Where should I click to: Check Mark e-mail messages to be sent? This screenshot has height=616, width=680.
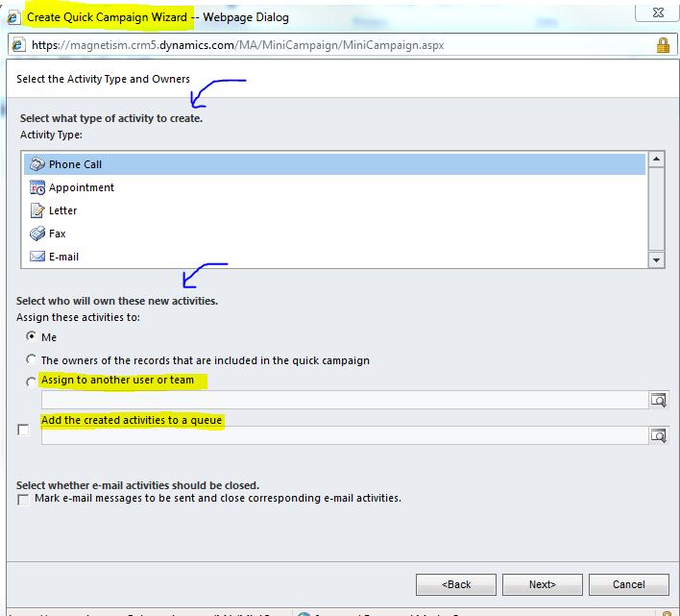pos(24,500)
